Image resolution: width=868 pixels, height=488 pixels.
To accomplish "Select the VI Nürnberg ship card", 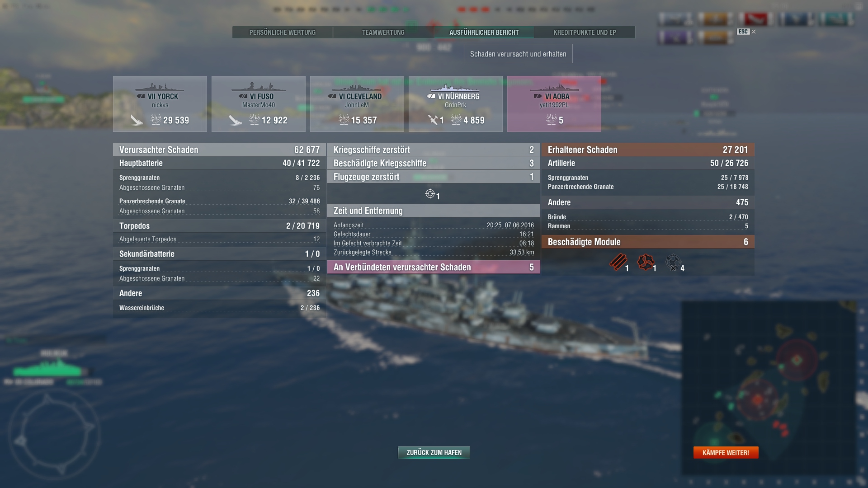I will [x=456, y=104].
